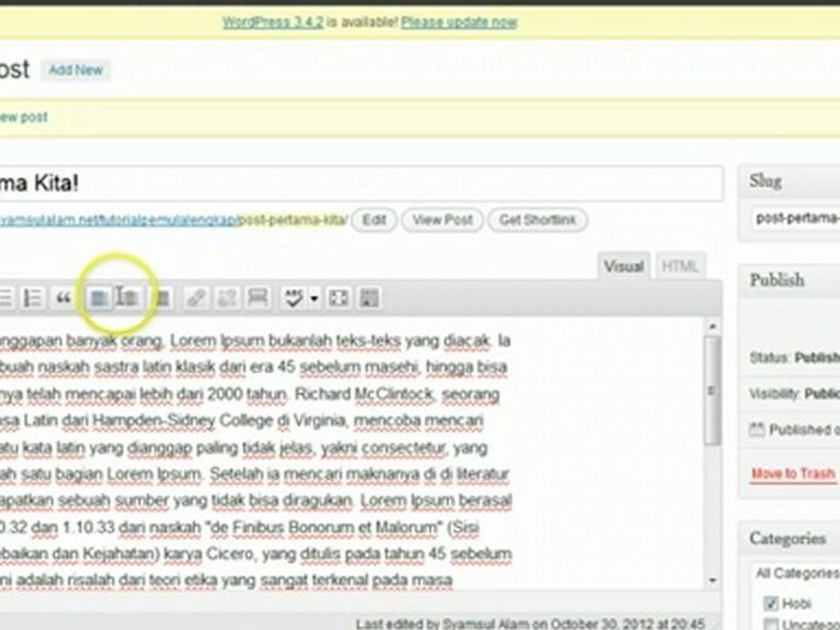The width and height of the screenshot is (840, 630).
Task: Click the Status: Published text
Action: pos(795,358)
